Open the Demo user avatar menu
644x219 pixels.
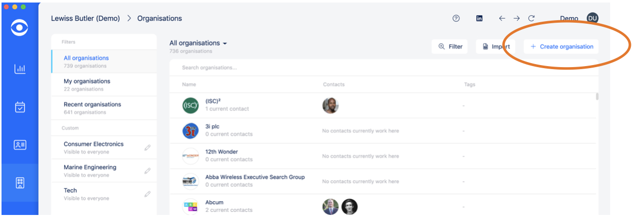[x=592, y=18]
